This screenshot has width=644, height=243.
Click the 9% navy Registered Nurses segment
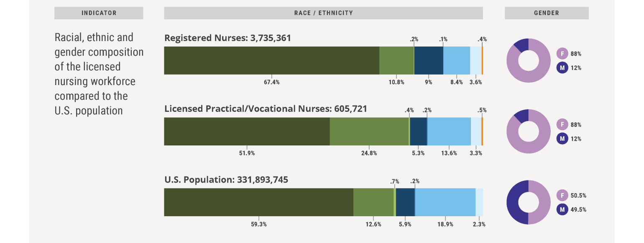click(429, 60)
